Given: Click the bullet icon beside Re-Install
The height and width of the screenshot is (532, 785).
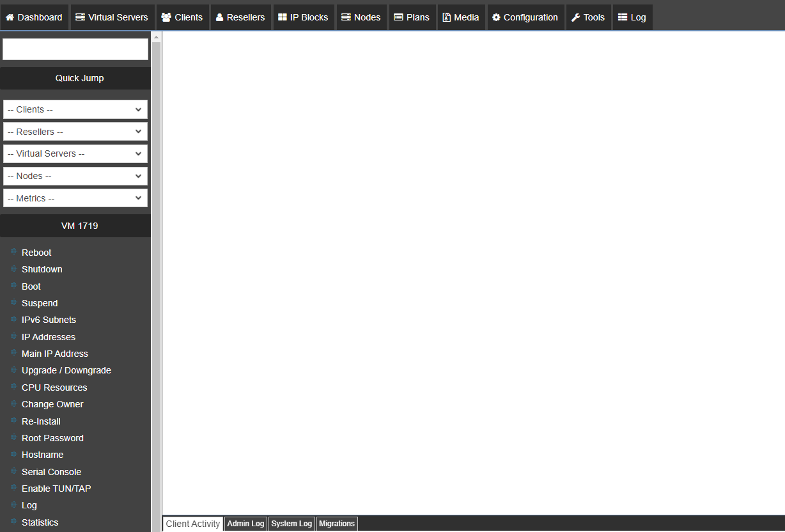Looking at the screenshot, I should [14, 420].
